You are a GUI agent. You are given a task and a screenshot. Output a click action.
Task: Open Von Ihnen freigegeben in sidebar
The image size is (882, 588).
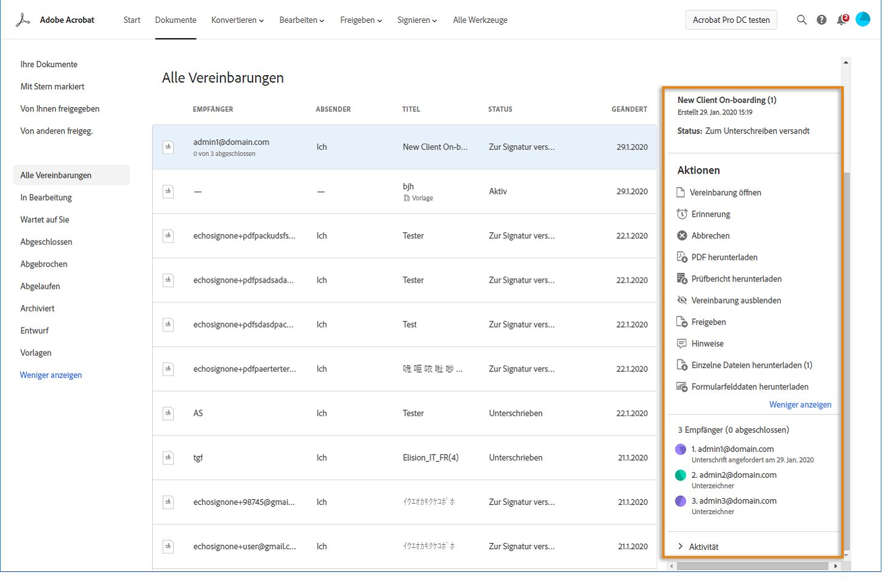pos(60,108)
